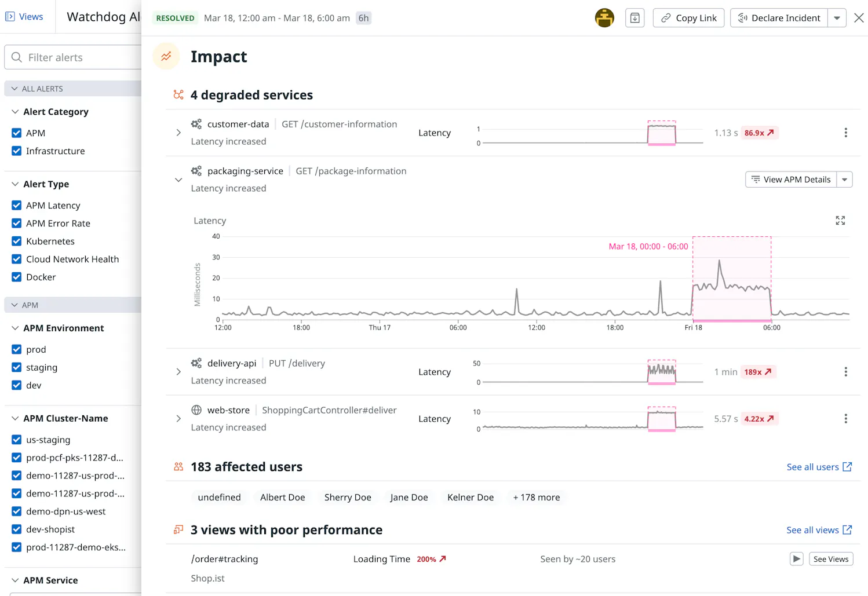This screenshot has width=868, height=596.
Task: Click the magnifier icon in Filter alerts
Action: 16,57
